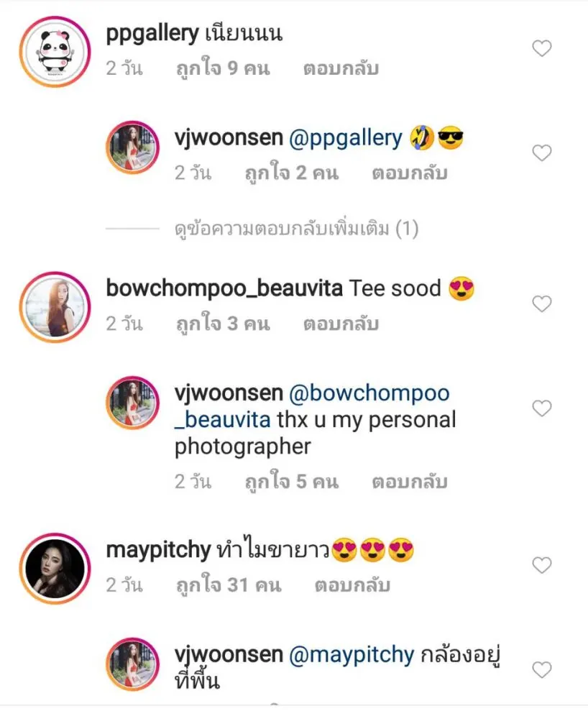Tap heart on vjwoonsen's reply to ppgallery
The image size is (588, 719).
click(541, 153)
